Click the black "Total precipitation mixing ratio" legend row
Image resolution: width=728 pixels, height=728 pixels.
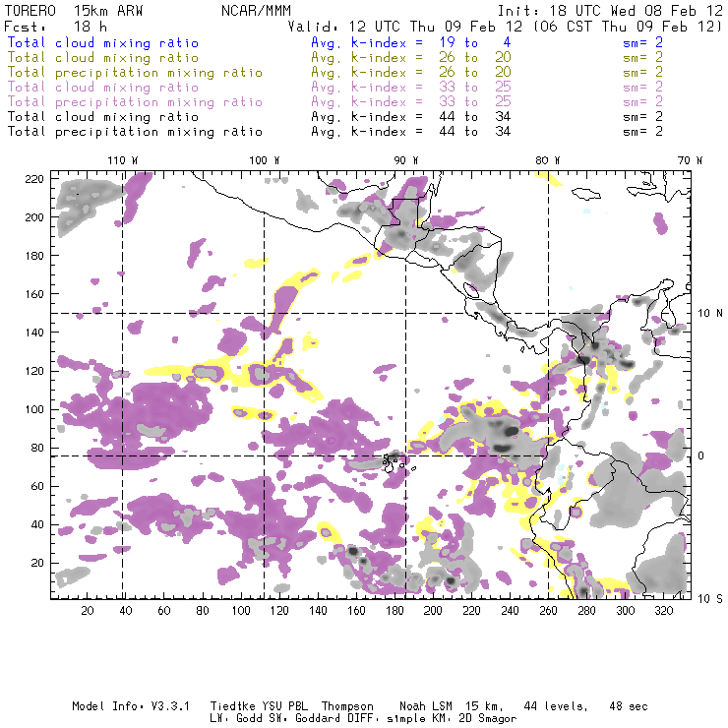135,132
